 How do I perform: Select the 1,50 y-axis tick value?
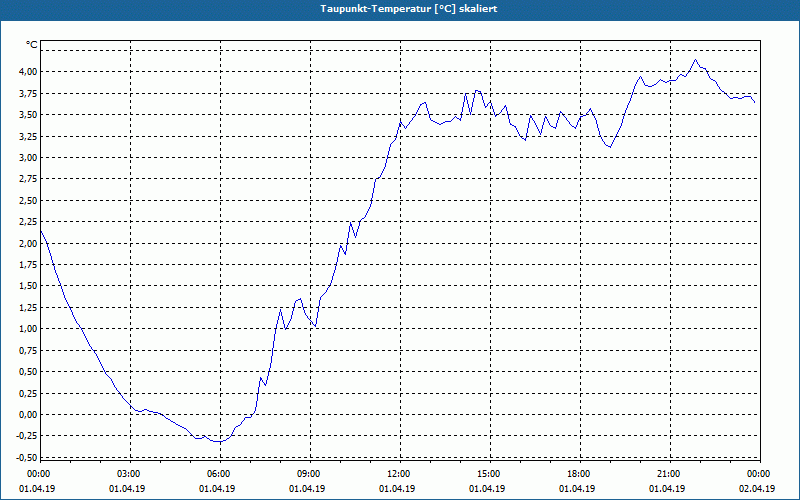(x=28, y=286)
